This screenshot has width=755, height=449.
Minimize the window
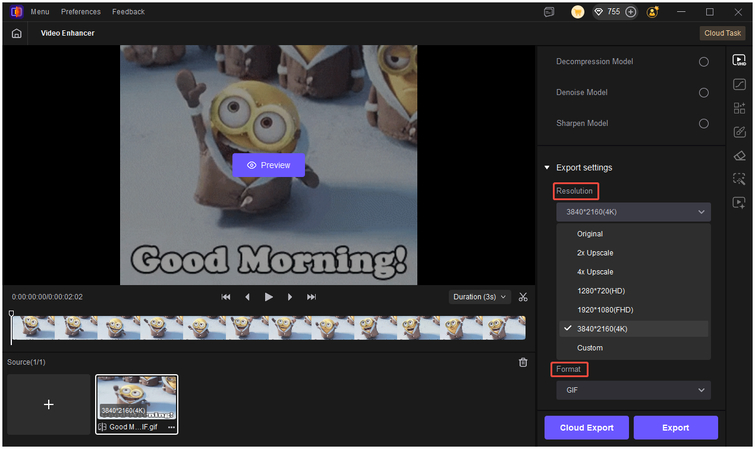(x=681, y=12)
